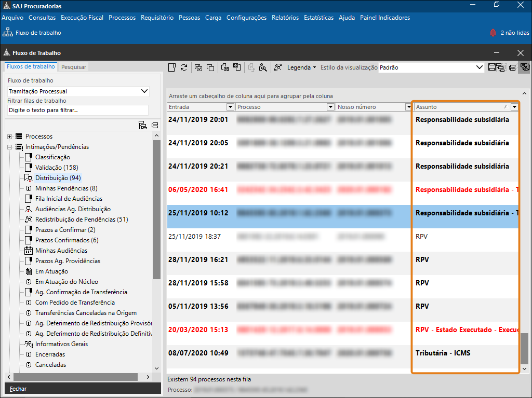Screen dimensions: 532x398
Task: Open the Fluxo de trabalho Tramitação Processual dropdown
Action: [x=78, y=91]
